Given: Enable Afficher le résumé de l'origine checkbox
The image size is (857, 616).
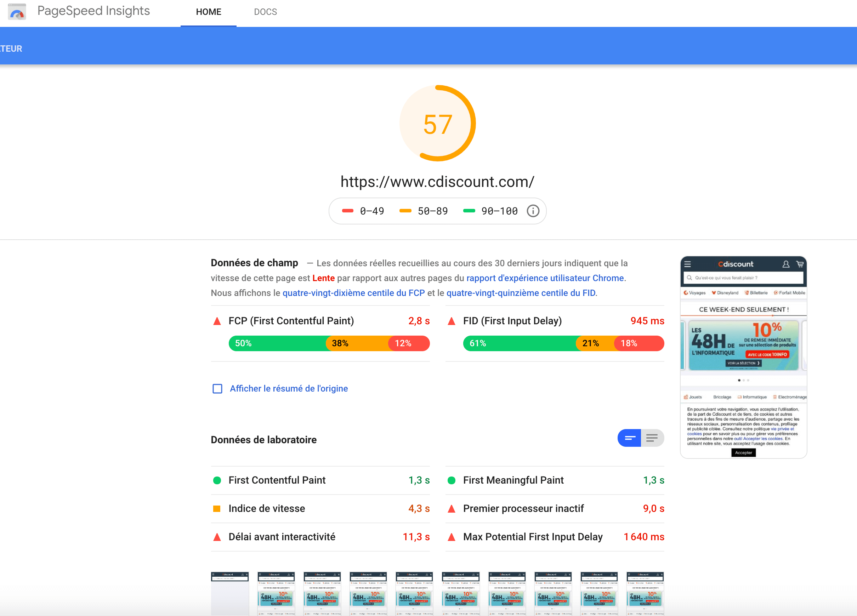Looking at the screenshot, I should coord(217,389).
